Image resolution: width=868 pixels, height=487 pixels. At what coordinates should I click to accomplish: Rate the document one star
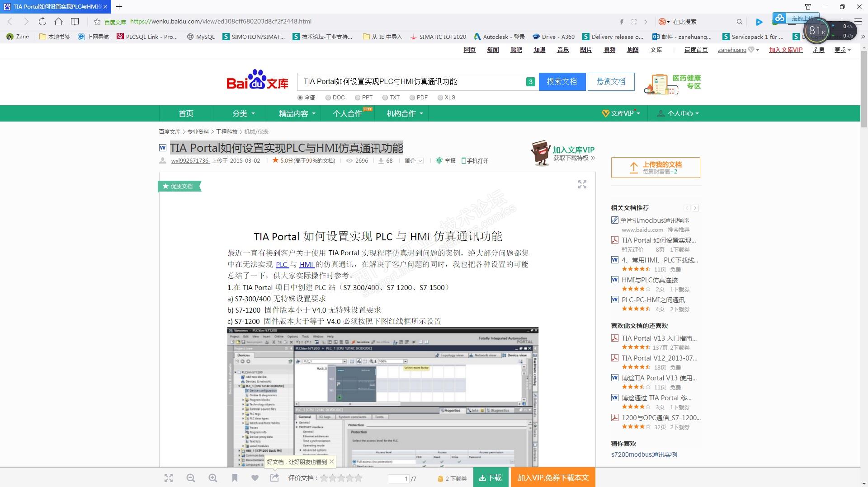[324, 478]
